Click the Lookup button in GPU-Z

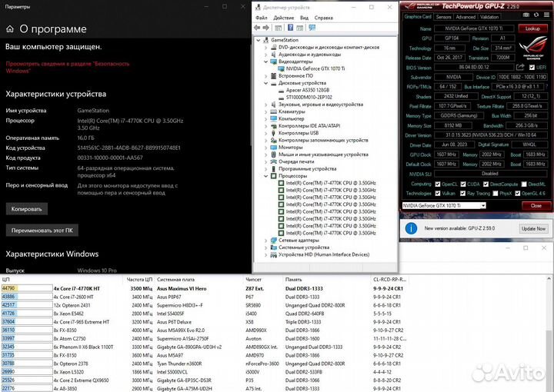tap(532, 28)
